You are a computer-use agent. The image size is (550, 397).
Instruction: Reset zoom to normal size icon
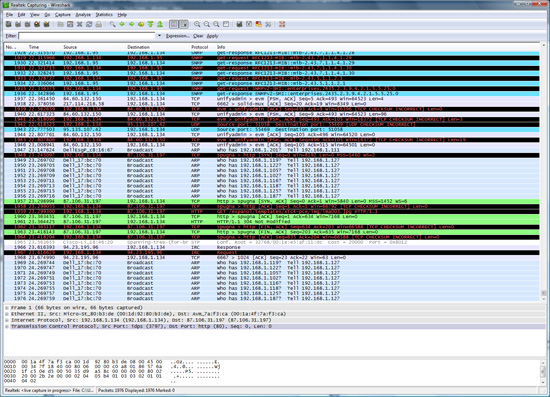pyautogui.click(x=216, y=24)
